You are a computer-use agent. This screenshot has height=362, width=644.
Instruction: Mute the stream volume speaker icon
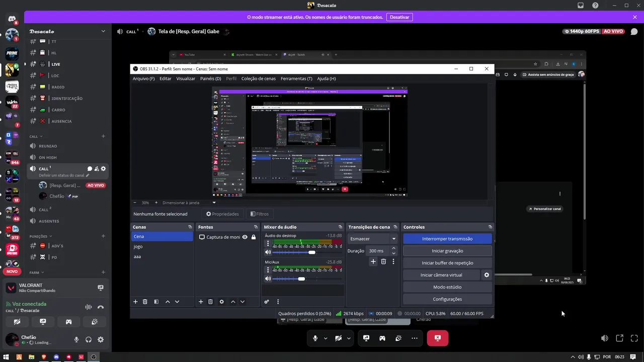coord(605,338)
